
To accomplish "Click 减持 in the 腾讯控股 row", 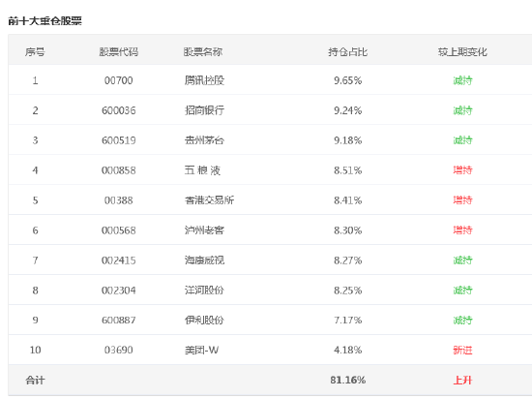I will coord(462,80).
